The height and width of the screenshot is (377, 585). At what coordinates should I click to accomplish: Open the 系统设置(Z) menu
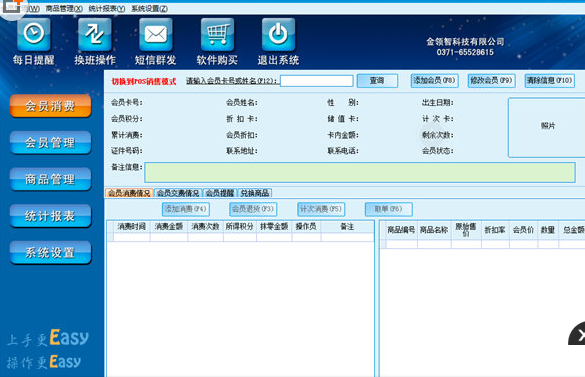[x=149, y=9]
